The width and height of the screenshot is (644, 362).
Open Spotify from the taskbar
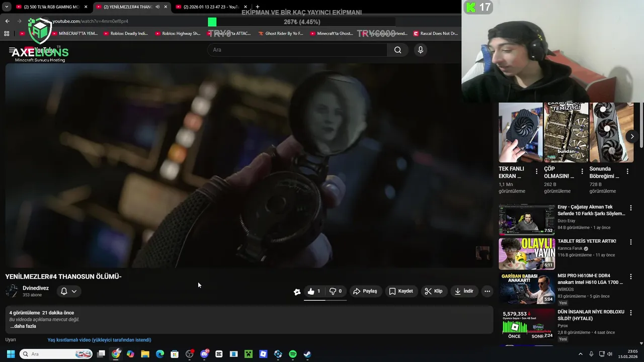293,354
